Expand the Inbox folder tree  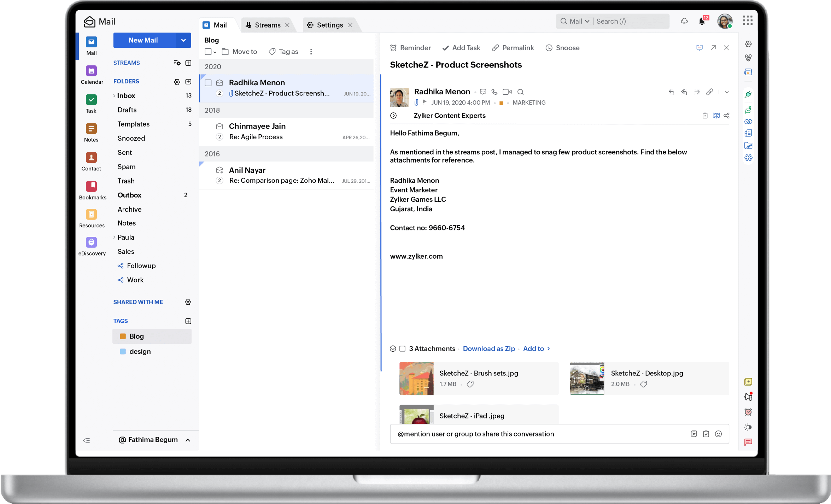coord(114,96)
